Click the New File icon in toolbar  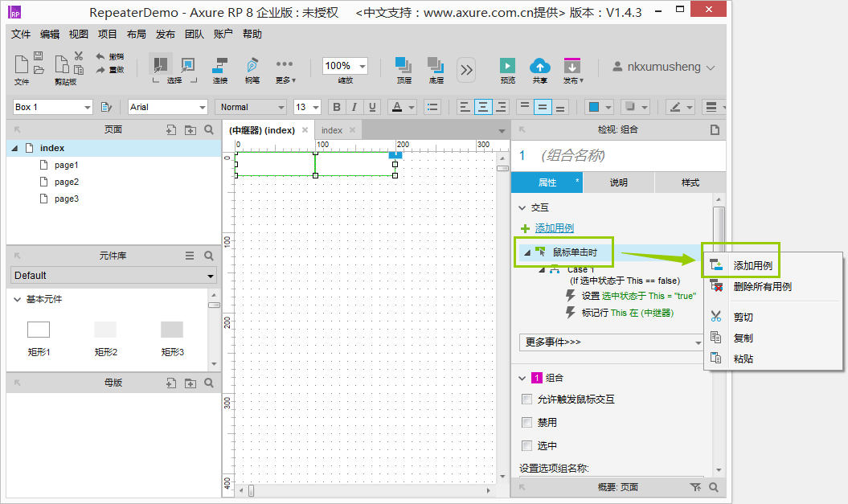(x=22, y=64)
